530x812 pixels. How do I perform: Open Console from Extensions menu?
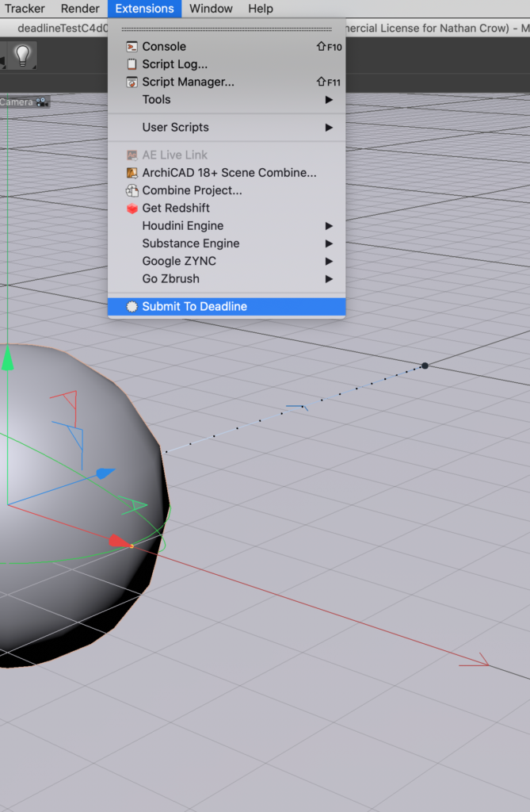pyautogui.click(x=227, y=47)
